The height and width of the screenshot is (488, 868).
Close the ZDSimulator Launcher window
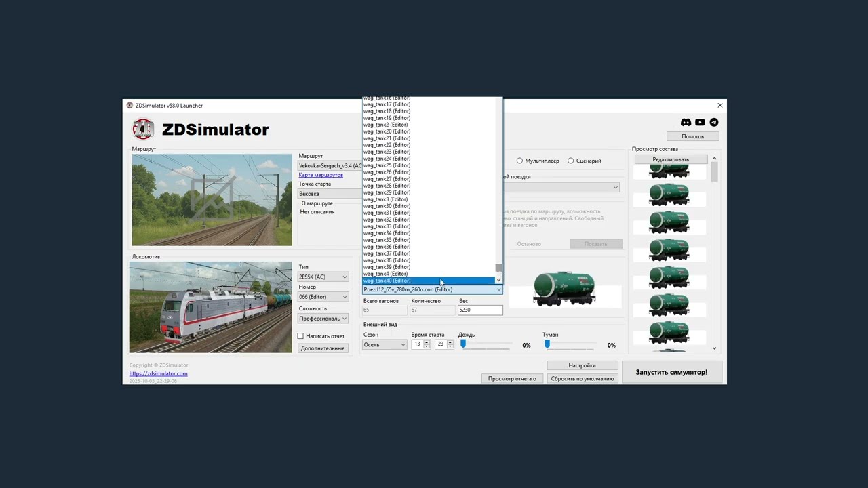720,105
